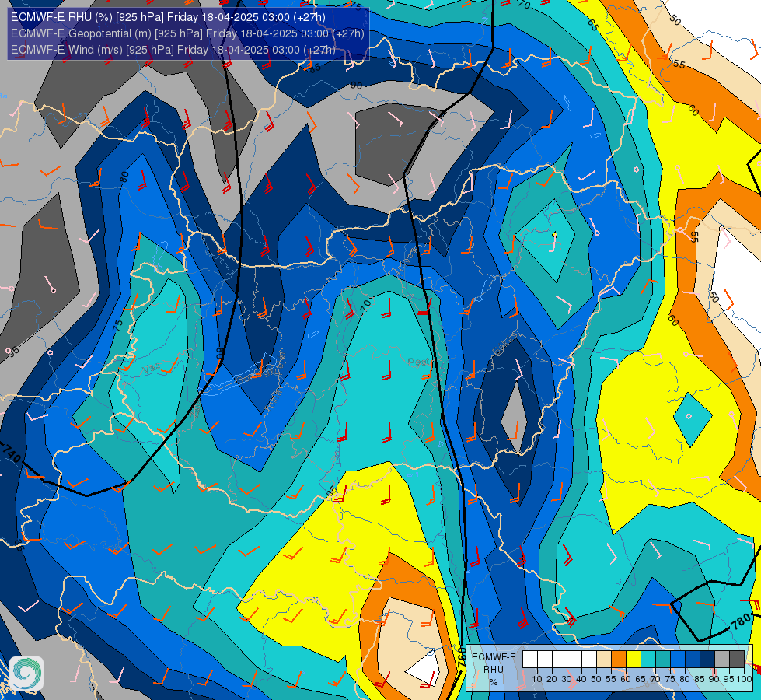This screenshot has height=700, width=761.
Task: Pick the teal 70–75 legend swatch
Action: point(663,660)
